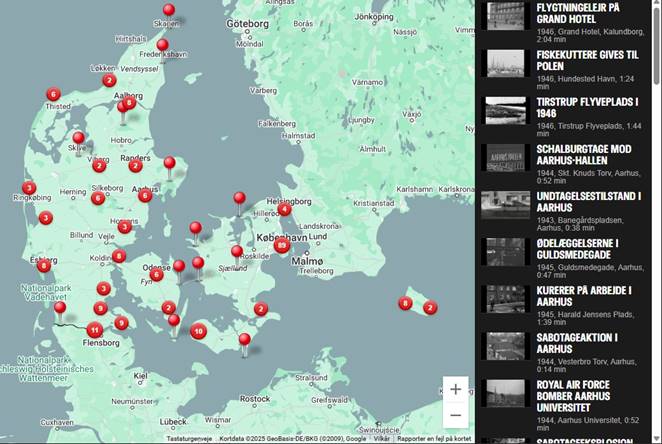This screenshot has height=444, width=662.
Task: Open the cluster marker 6 at Silkeborg
Action: point(98,198)
